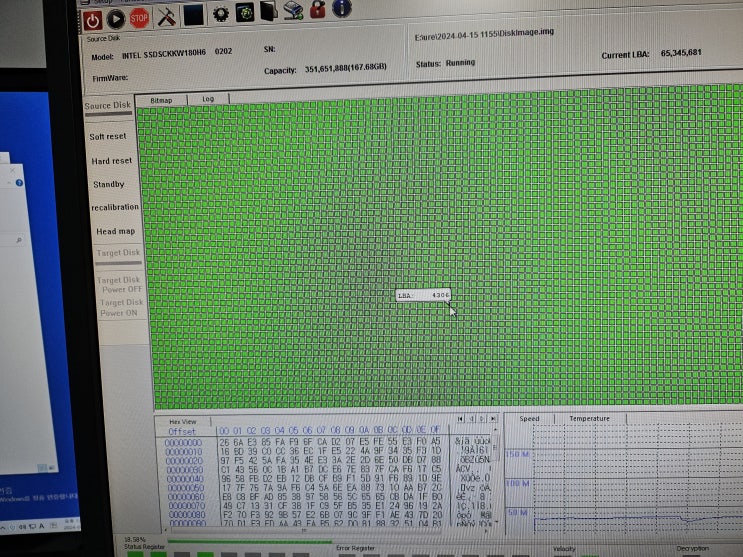Switch to the Log tab

pos(208,99)
